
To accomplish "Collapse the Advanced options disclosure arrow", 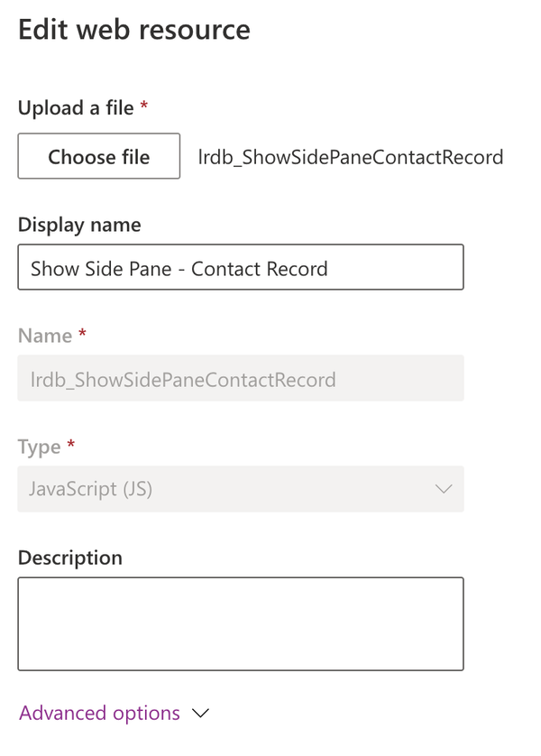I will pos(200,713).
